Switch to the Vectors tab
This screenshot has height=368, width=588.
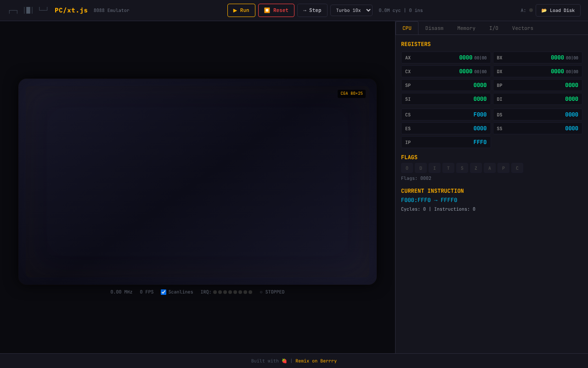(523, 28)
